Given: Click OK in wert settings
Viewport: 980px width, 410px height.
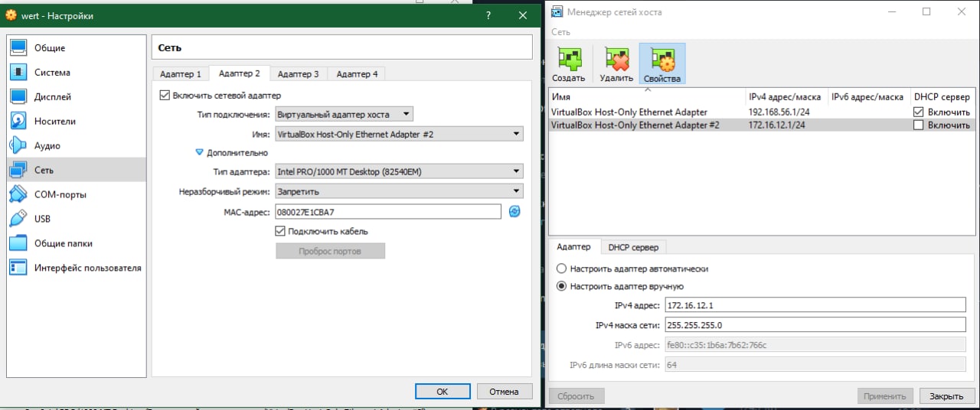Looking at the screenshot, I should 443,392.
